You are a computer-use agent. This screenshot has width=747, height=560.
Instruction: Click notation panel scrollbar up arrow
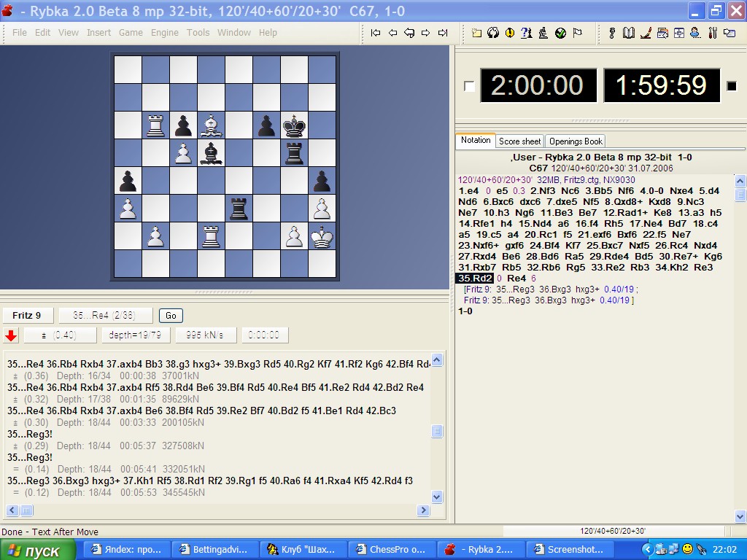740,181
